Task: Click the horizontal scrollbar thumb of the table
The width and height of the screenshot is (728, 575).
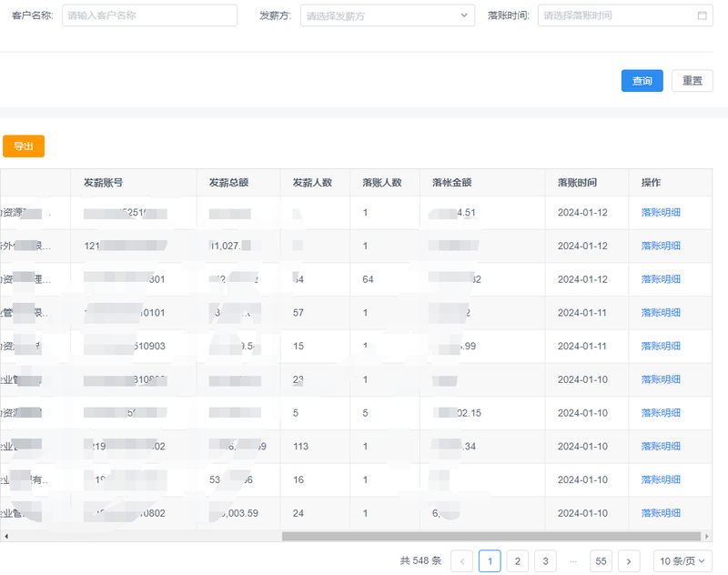Action: tap(491, 536)
